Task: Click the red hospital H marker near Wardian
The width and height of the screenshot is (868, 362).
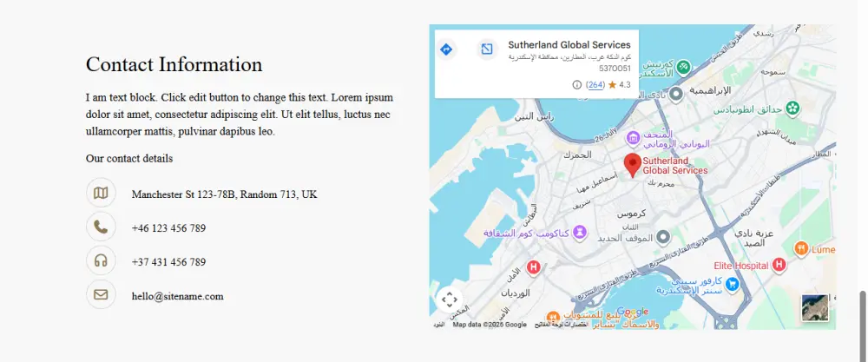Action: pyautogui.click(x=534, y=267)
